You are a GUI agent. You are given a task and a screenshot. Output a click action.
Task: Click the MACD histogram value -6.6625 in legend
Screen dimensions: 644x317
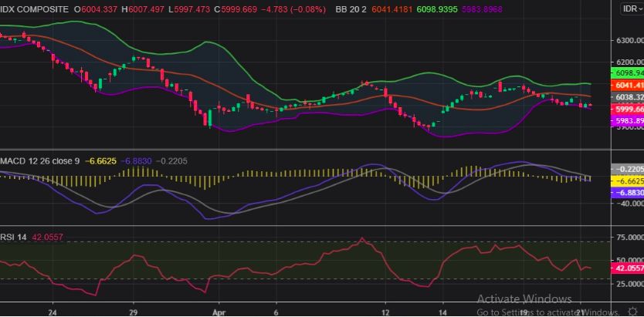pyautogui.click(x=100, y=161)
